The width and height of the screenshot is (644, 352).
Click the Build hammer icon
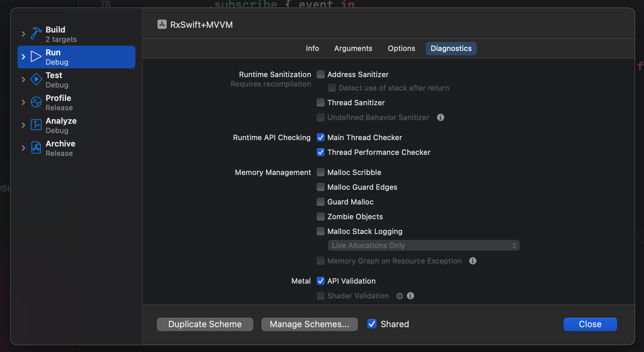point(36,34)
